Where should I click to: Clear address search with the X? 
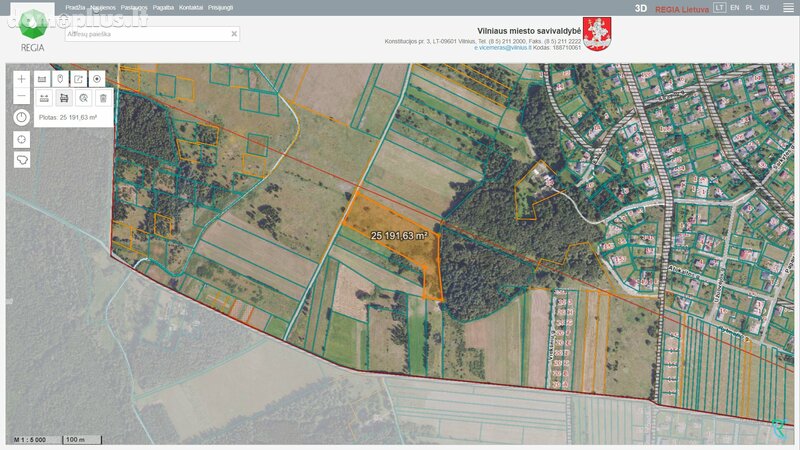point(234,34)
